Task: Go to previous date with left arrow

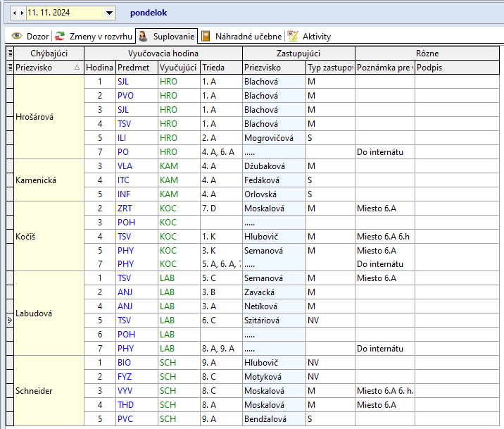Action: point(14,13)
